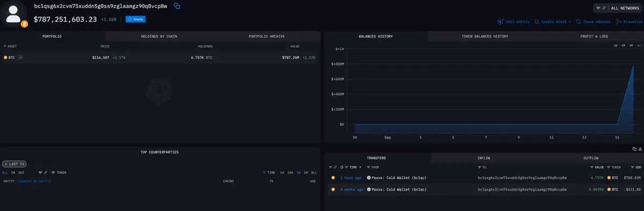Screen dimensions: 644x211
Task: Click the Create Alert bell icon
Action: [537, 22]
